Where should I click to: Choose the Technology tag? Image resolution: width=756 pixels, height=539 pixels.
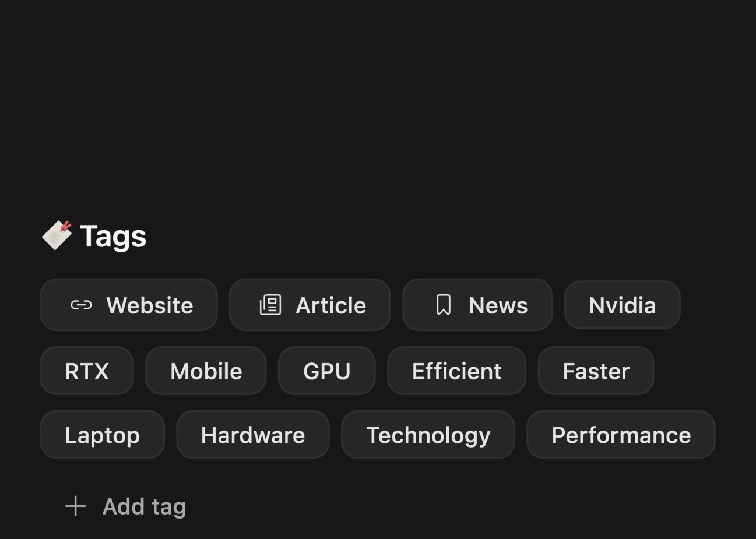[428, 435]
